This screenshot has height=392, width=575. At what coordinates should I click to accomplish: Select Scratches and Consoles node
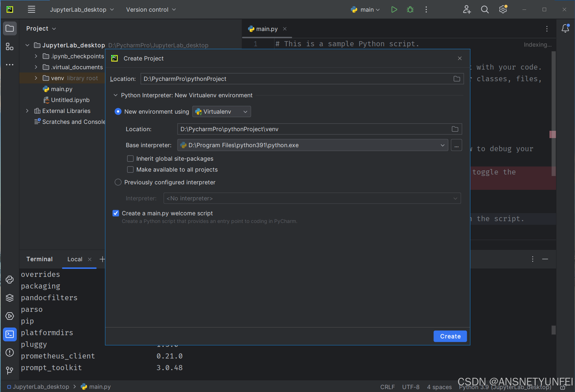(x=69, y=122)
